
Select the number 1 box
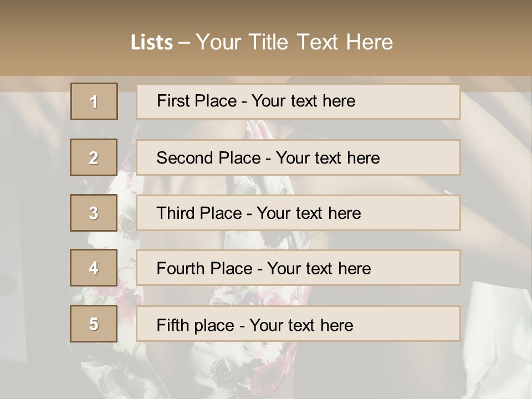(94, 101)
